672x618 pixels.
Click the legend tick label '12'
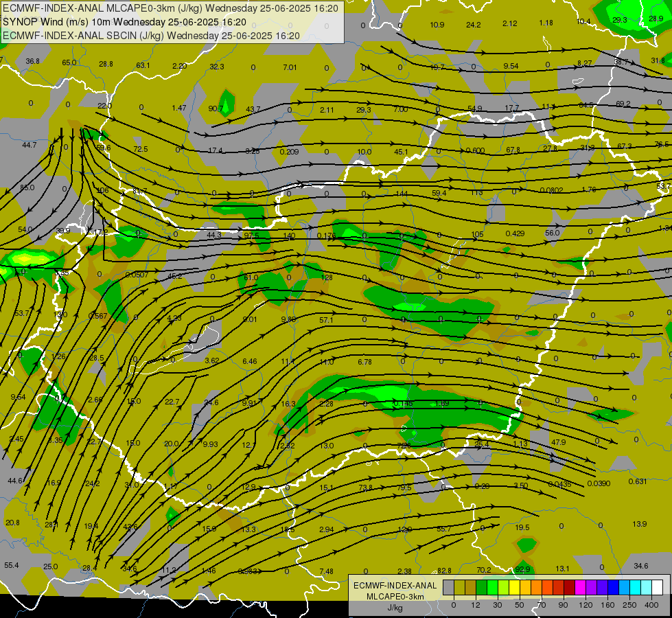[x=475, y=605]
